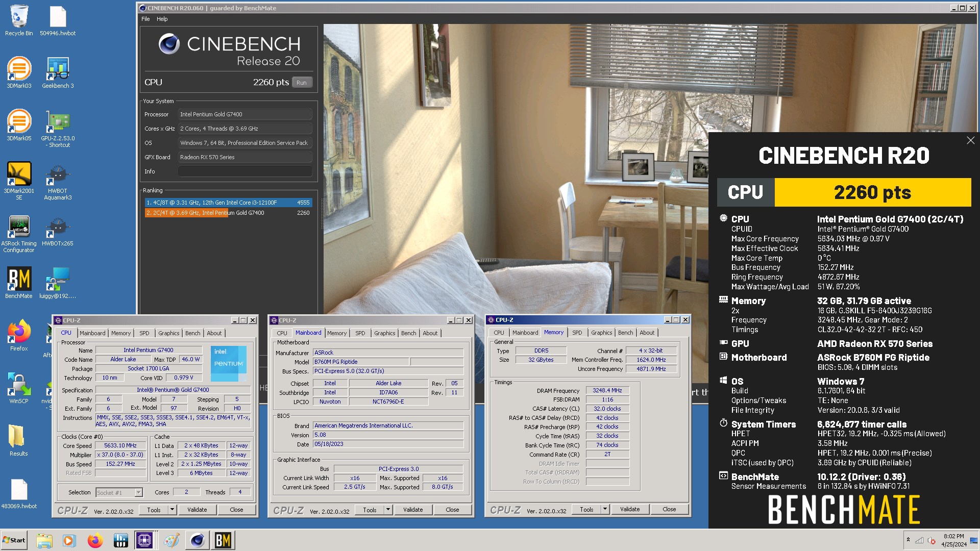Click the Paint palette taskbar icon
Viewport: 980px width, 551px height.
click(171, 540)
